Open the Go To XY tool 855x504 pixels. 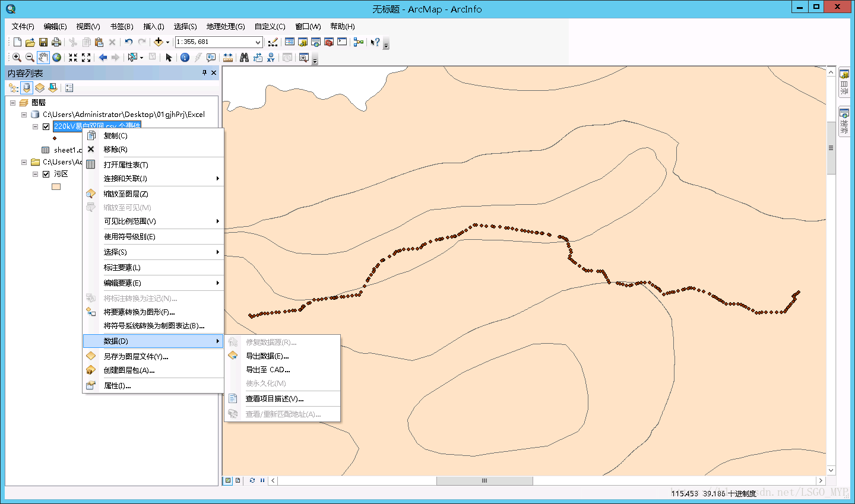(271, 58)
